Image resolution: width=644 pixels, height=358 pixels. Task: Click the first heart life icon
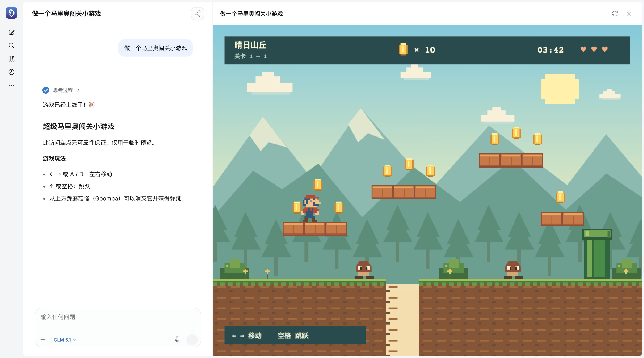tap(583, 49)
